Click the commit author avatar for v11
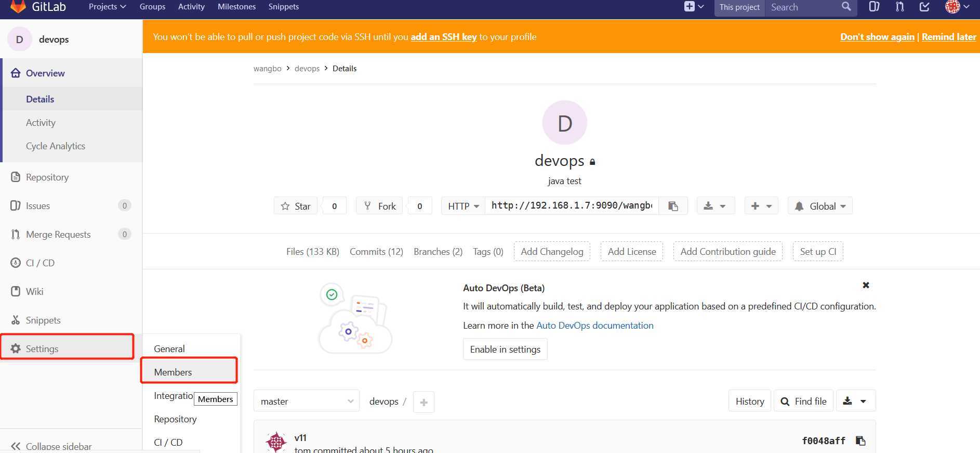The width and height of the screenshot is (980, 453). pyautogui.click(x=276, y=442)
